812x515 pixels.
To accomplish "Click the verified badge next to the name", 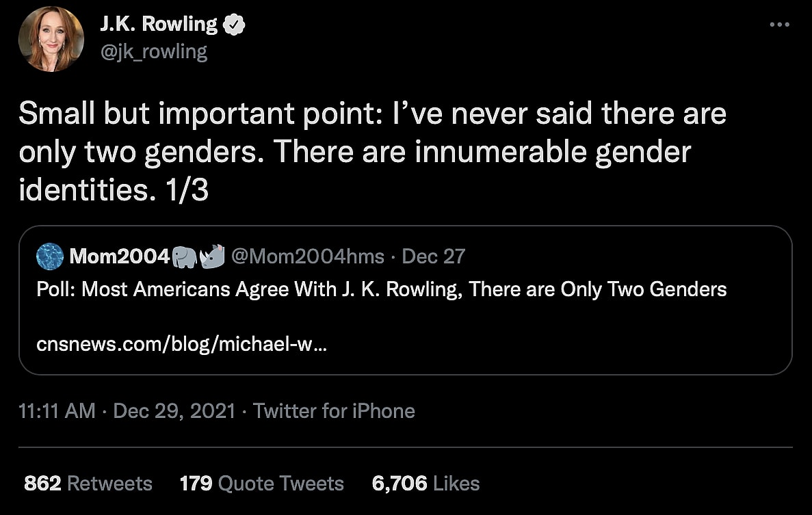I will (x=235, y=25).
